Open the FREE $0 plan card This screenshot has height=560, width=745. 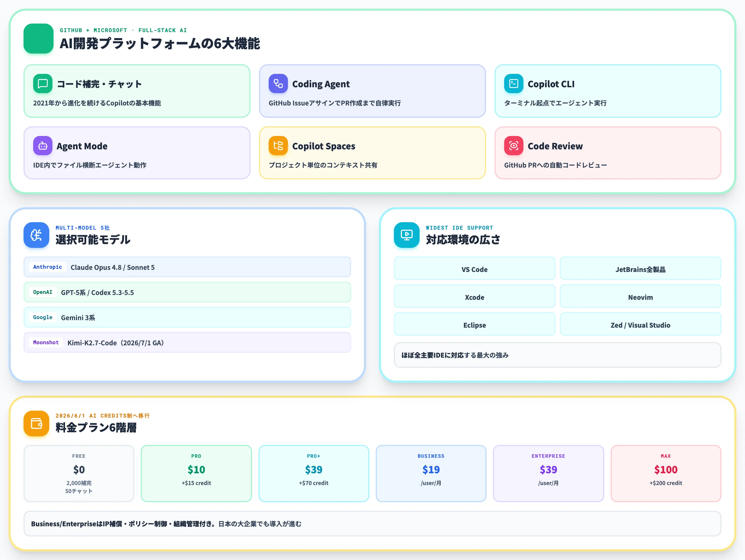coord(79,473)
